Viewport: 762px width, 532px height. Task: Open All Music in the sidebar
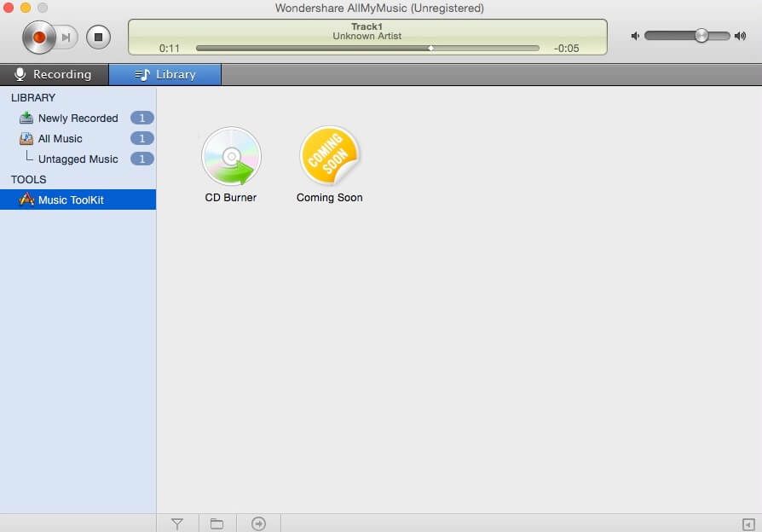[x=78, y=139]
